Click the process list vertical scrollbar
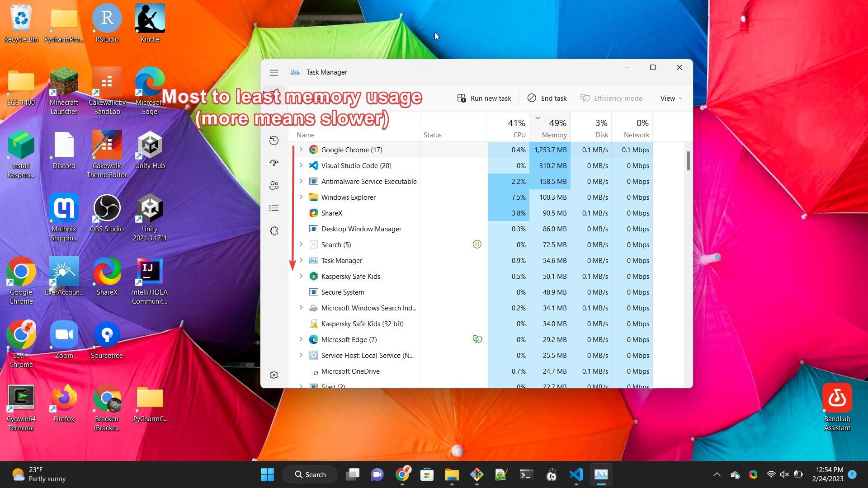Image resolution: width=868 pixels, height=488 pixels. click(x=688, y=161)
